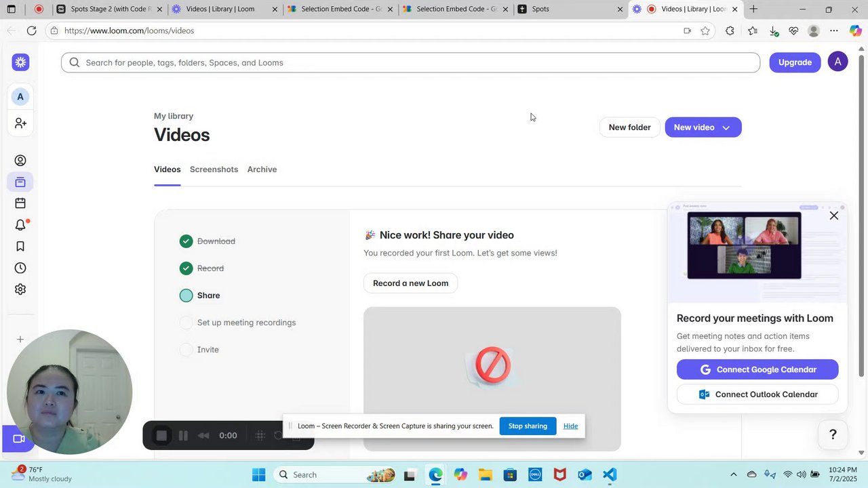Switch to the Screenshots tab
Viewport: 868px width, 488px height.
pyautogui.click(x=214, y=169)
